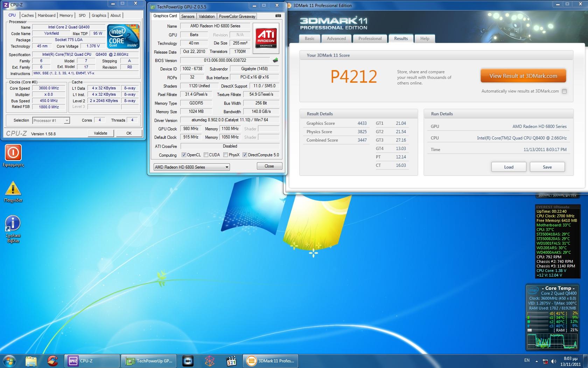This screenshot has width=588, height=368.
Task: Open Windows Explorer from the taskbar
Action: click(31, 361)
